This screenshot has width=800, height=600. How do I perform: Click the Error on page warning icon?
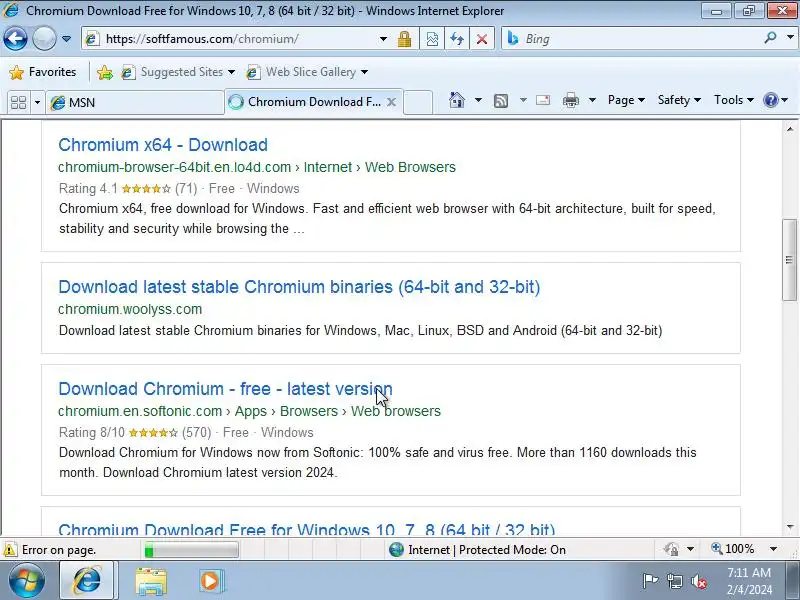[9, 550]
